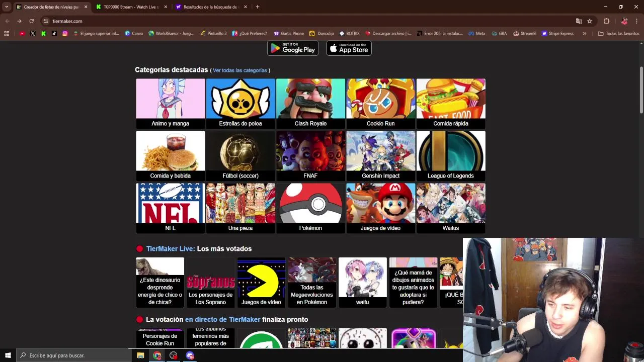Open the Comida y bebida category
This screenshot has width=644, height=362.
click(x=171, y=156)
